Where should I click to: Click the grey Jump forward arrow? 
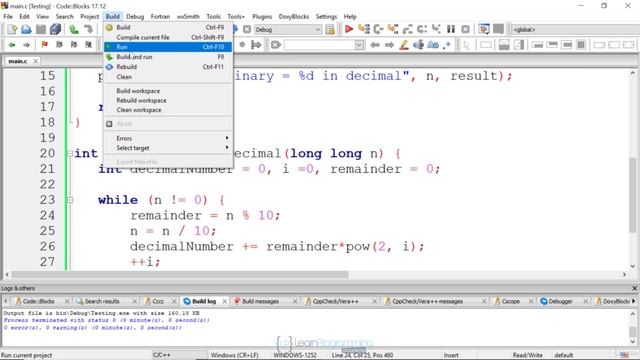[26, 44]
